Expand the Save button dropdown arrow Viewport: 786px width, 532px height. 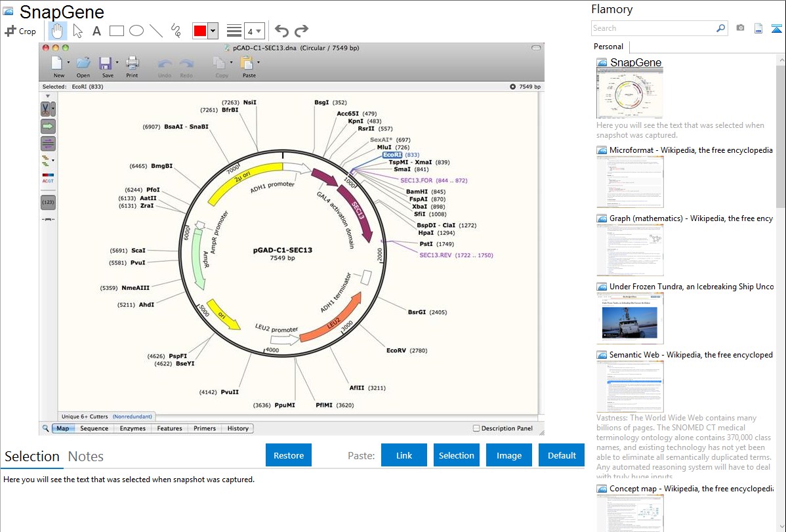(117, 63)
